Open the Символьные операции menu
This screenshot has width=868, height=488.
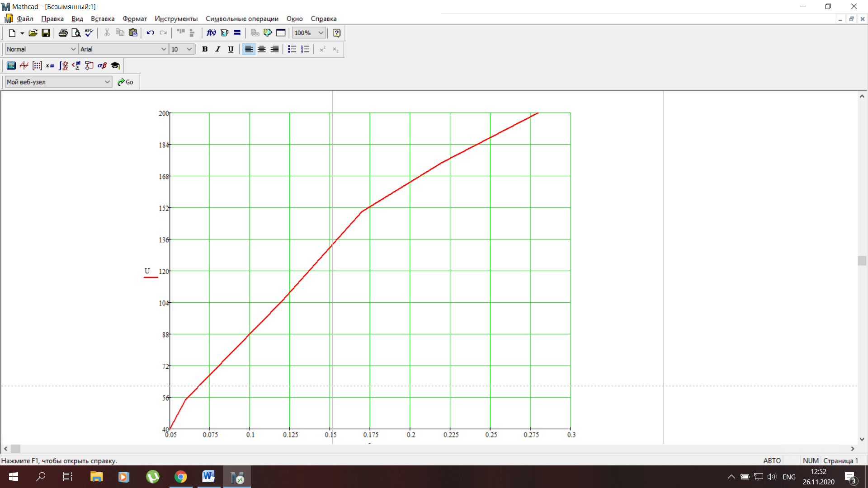click(x=242, y=19)
